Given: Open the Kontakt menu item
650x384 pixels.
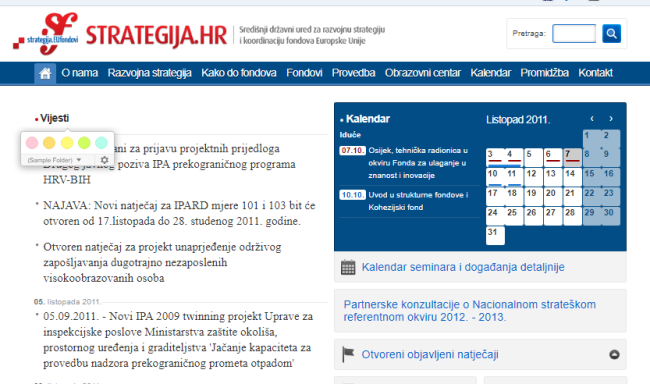Looking at the screenshot, I should click(x=596, y=73).
